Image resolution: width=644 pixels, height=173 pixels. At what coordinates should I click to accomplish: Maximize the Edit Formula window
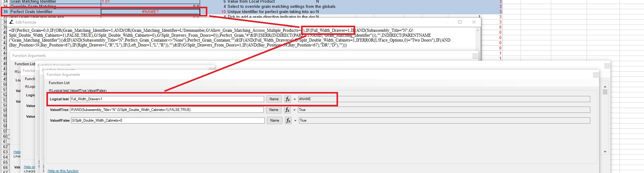tap(460, 22)
